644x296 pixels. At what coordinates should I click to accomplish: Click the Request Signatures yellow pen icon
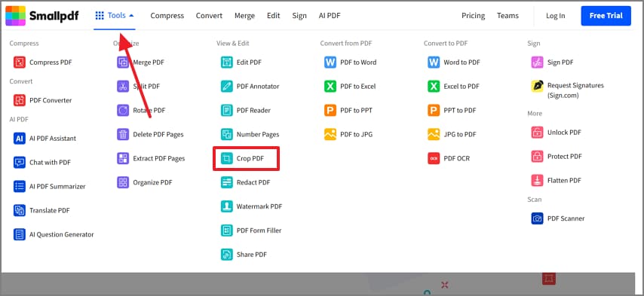coord(537,86)
